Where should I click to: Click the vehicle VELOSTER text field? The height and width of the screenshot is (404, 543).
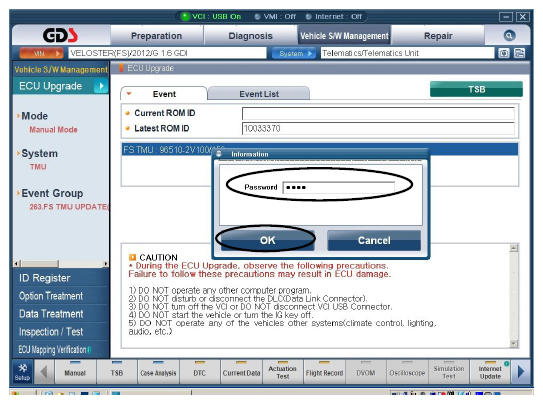[x=167, y=53]
